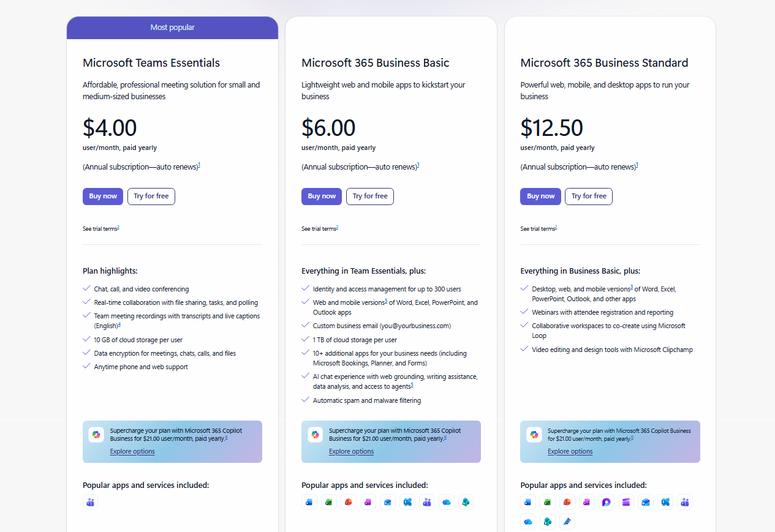Click the Excel icon in Business Standard apps

coord(548,503)
